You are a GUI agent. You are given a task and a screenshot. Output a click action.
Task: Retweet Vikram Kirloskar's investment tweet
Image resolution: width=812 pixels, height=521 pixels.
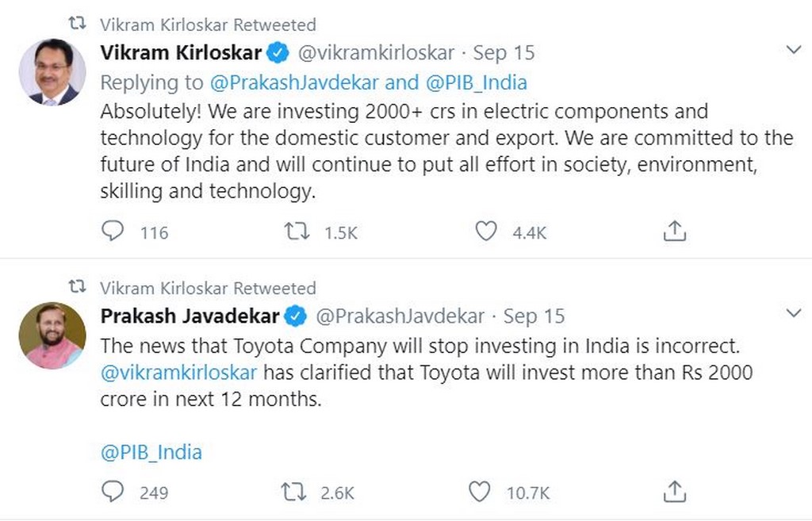pos(297,231)
